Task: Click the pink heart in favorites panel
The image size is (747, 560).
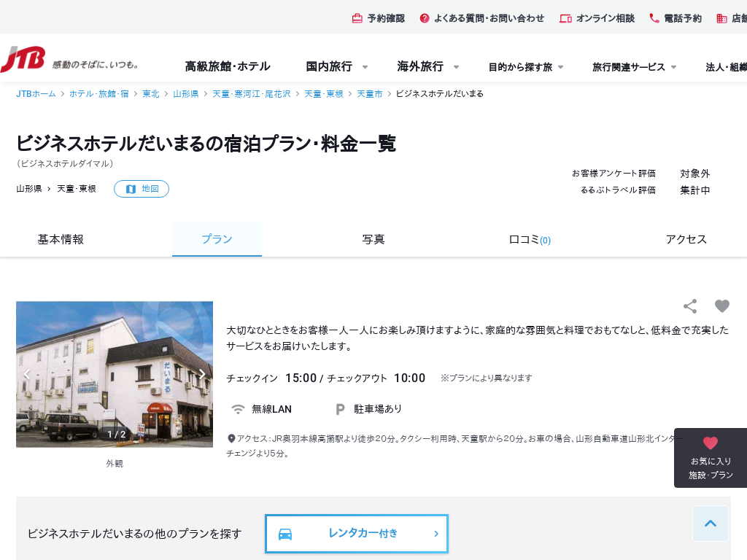Action: [711, 443]
